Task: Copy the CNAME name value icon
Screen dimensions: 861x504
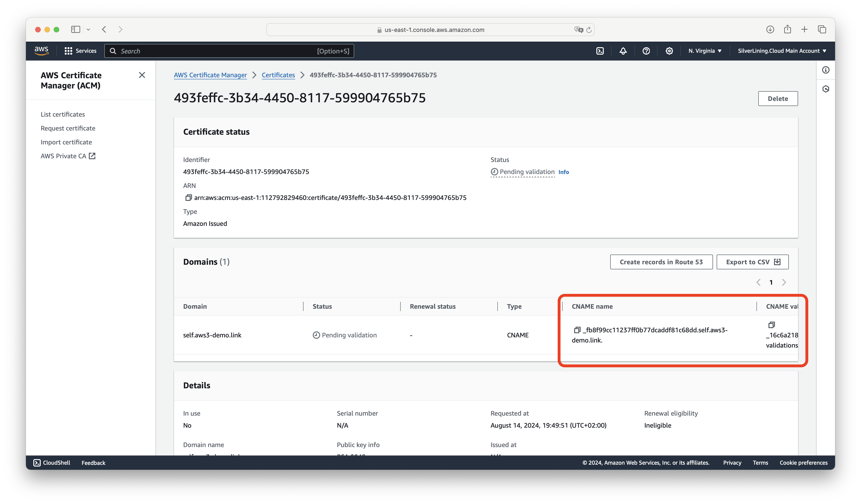Action: point(577,330)
